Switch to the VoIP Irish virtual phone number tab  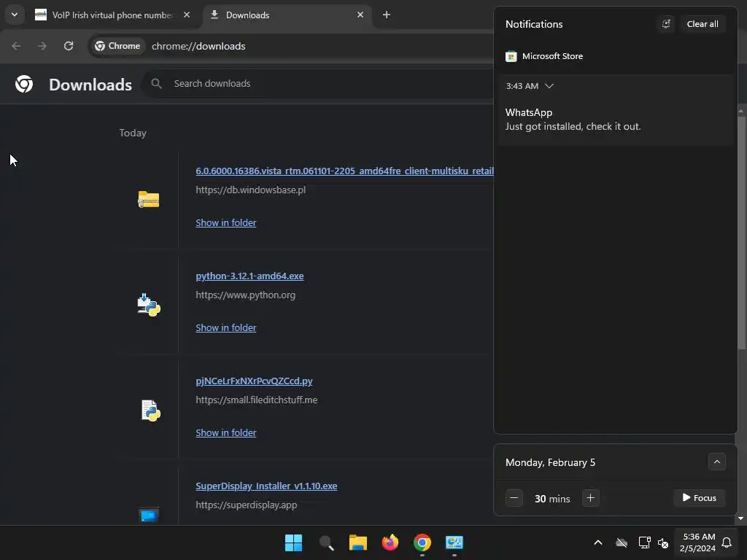112,15
